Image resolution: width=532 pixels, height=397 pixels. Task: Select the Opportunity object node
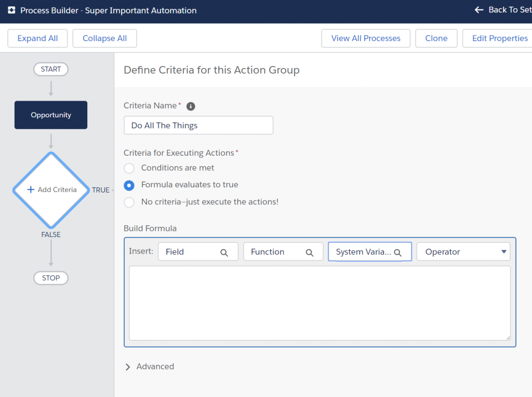[x=51, y=115]
